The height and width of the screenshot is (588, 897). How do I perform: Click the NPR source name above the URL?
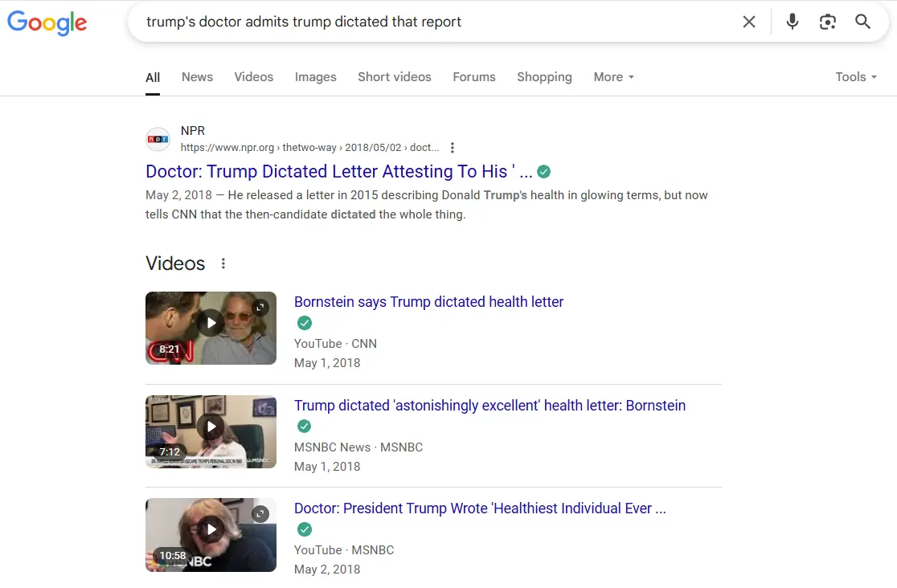193,131
